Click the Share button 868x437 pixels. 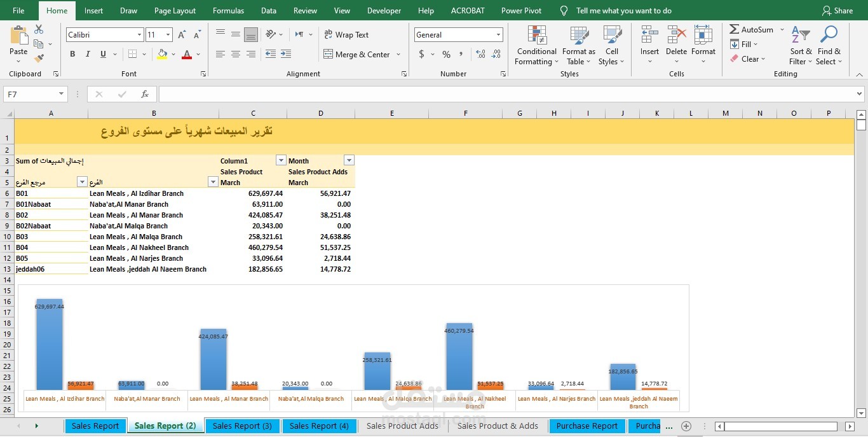(x=837, y=11)
